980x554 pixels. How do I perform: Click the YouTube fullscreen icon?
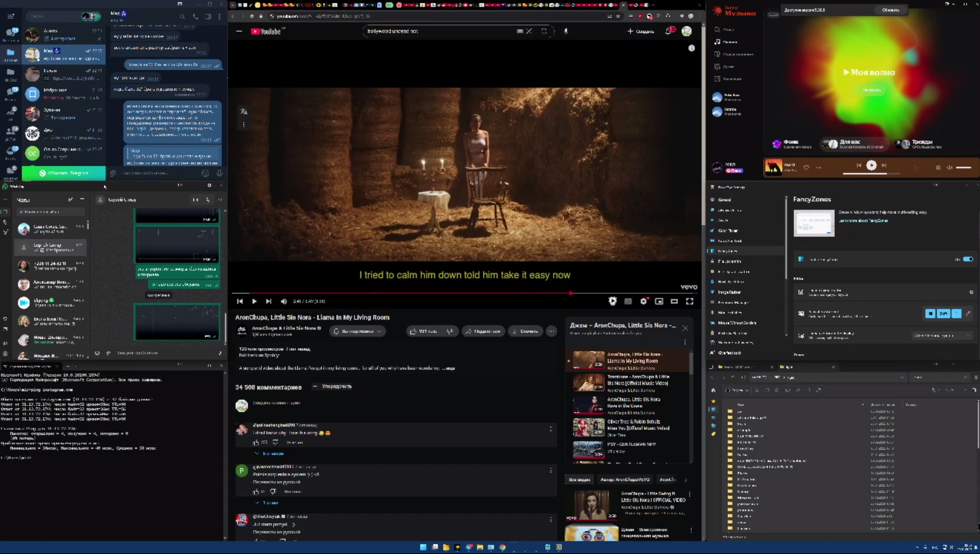pyautogui.click(x=689, y=301)
